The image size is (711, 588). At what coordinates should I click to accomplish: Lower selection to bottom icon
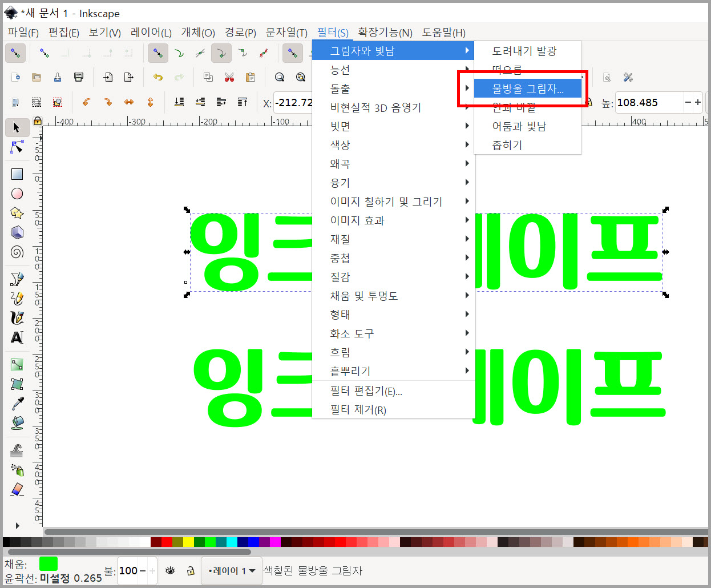coord(179,102)
